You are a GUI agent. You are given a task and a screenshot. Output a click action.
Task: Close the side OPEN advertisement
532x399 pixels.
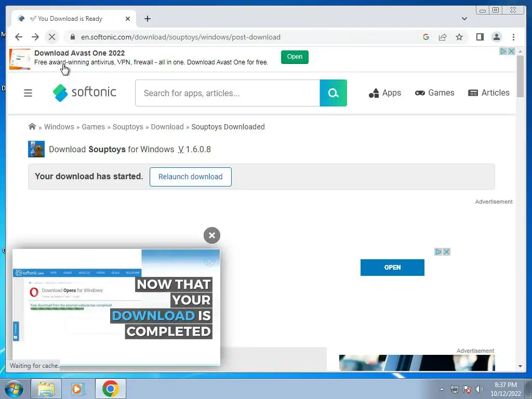(x=446, y=252)
